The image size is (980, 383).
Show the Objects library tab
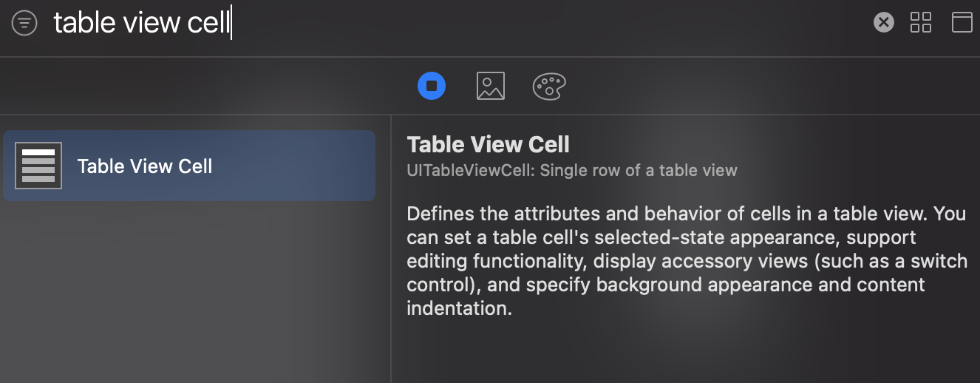[432, 86]
